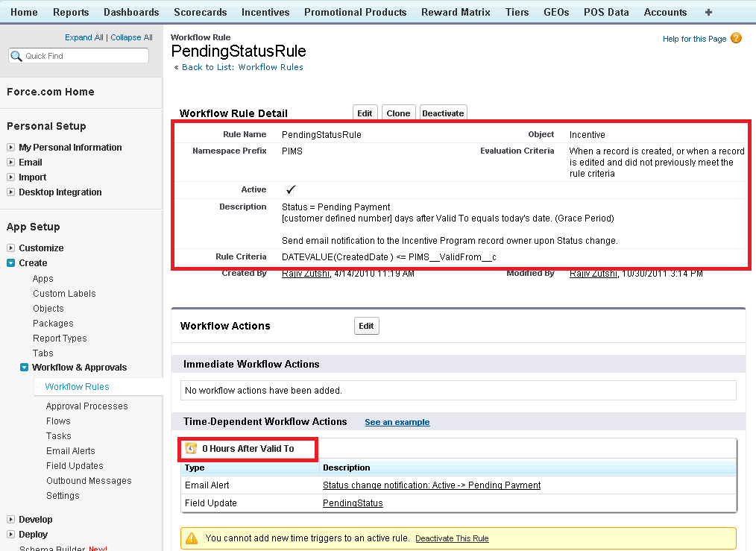
Task: Collapse the Create section
Action: [x=11, y=263]
